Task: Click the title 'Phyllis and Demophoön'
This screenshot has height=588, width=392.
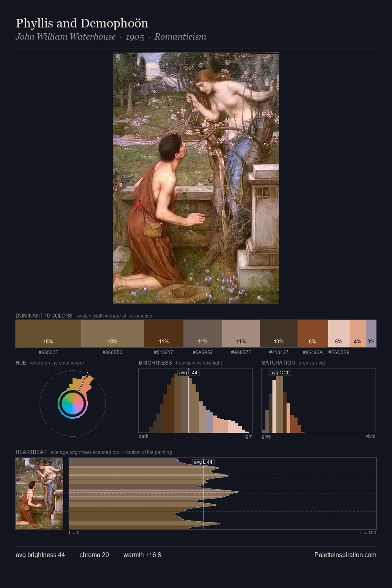Action: pos(82,23)
